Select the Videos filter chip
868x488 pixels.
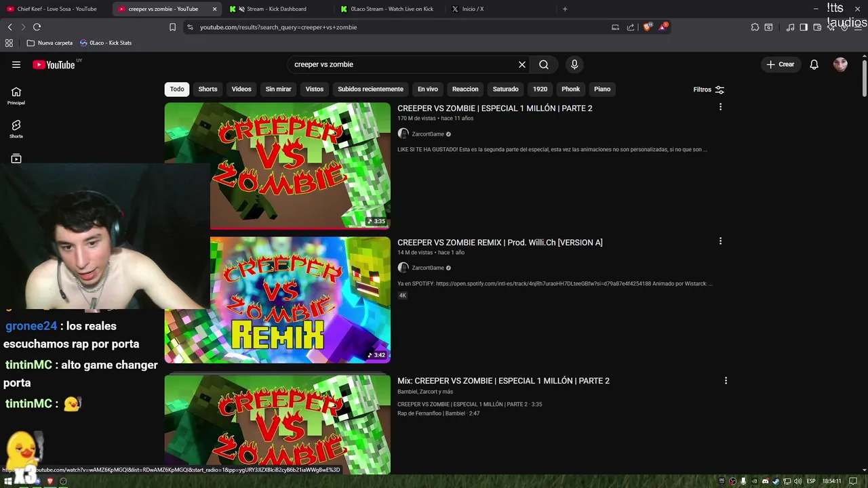pyautogui.click(x=241, y=89)
